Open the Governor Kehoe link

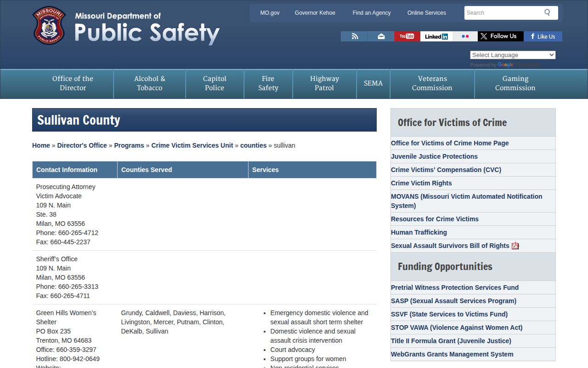[315, 13]
